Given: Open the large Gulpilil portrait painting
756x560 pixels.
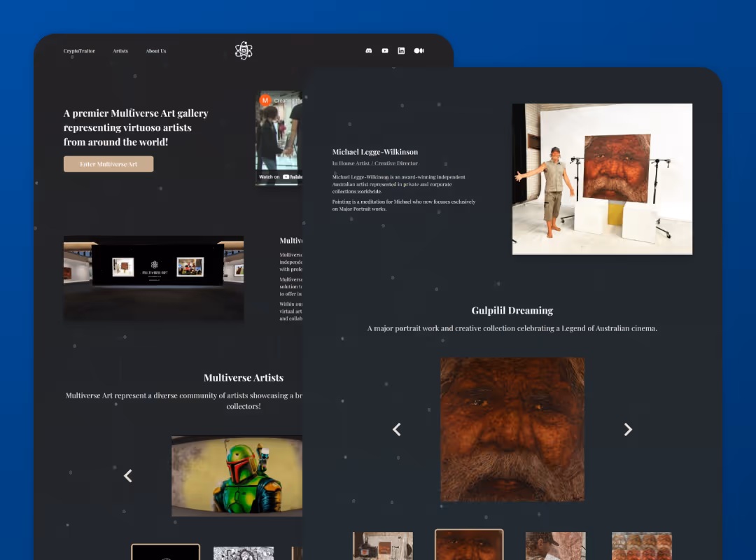Looking at the screenshot, I should pos(512,429).
